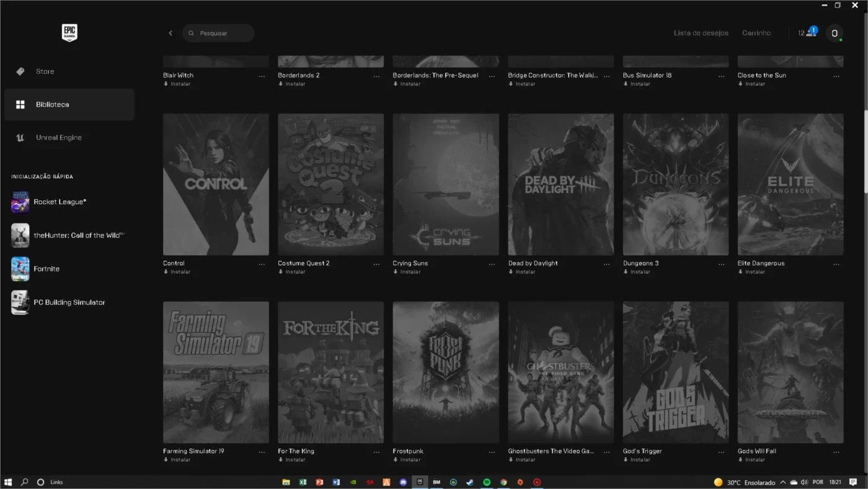Open the user profile avatar menu

[835, 33]
